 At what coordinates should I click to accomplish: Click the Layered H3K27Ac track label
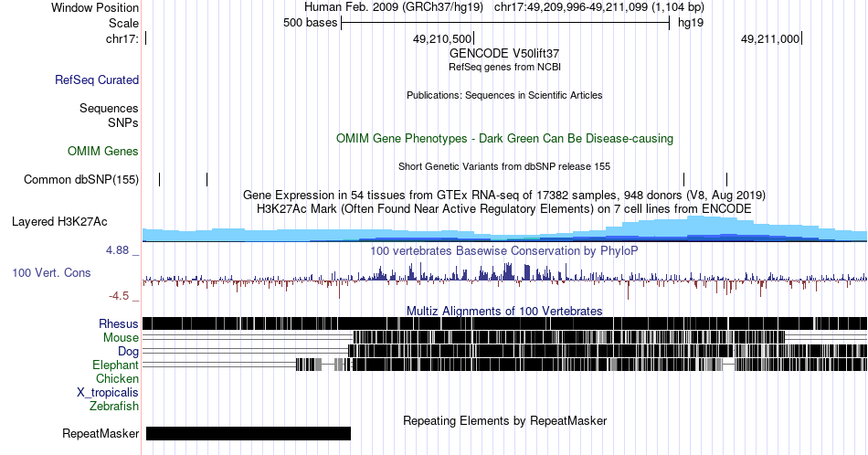(59, 221)
